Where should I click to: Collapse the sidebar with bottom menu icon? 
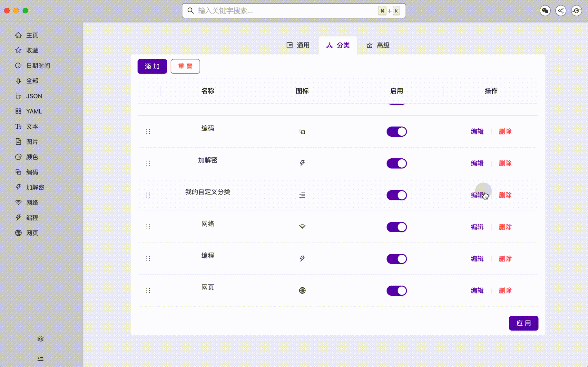pyautogui.click(x=40, y=358)
